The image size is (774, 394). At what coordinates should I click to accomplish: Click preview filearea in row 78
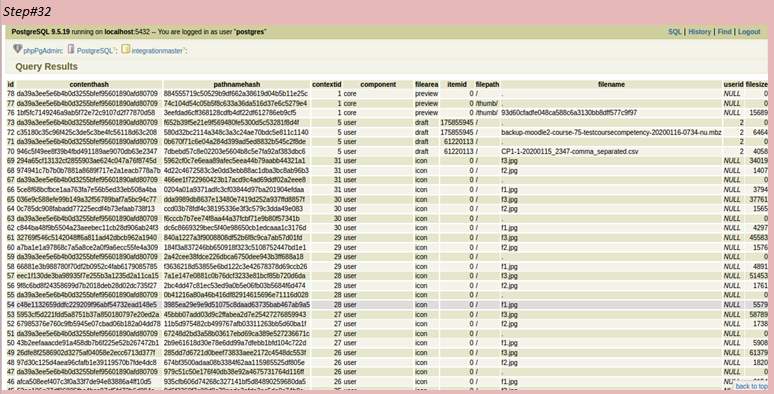click(x=426, y=93)
